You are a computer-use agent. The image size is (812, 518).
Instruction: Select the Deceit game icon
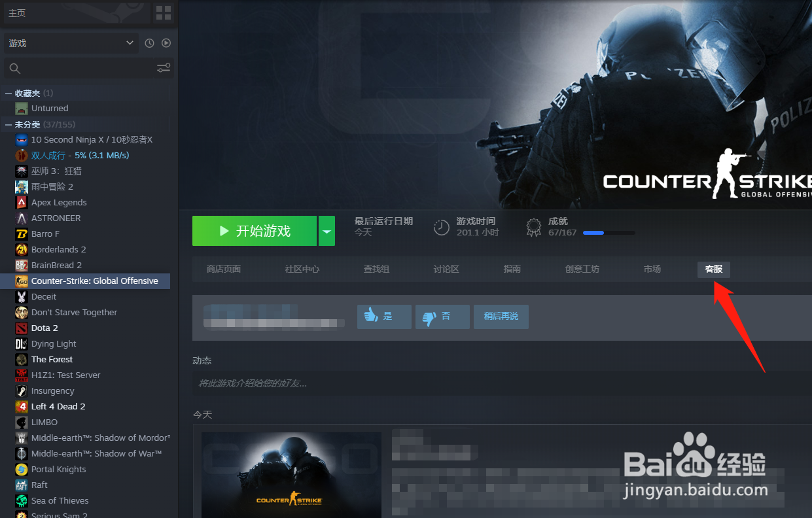(x=22, y=296)
